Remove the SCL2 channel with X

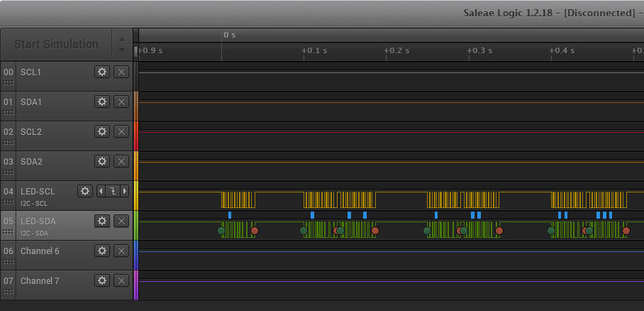pyautogui.click(x=121, y=131)
